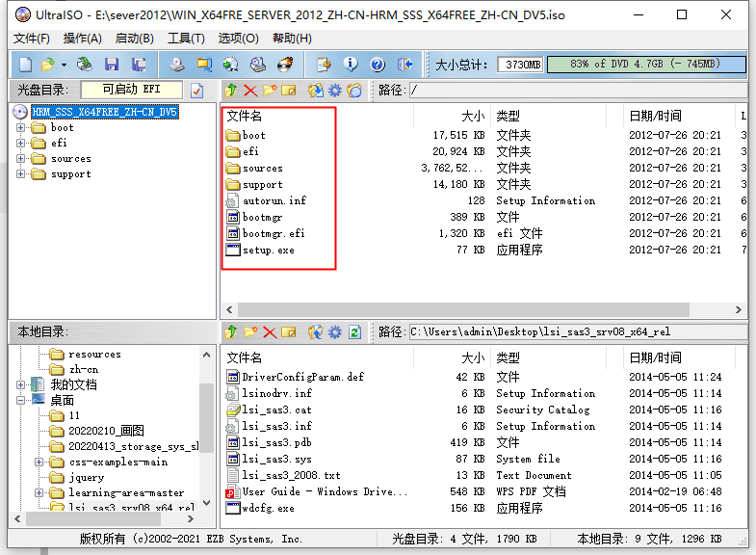756x555 pixels.
Task: Create new folder in disc pane
Action: [270, 91]
